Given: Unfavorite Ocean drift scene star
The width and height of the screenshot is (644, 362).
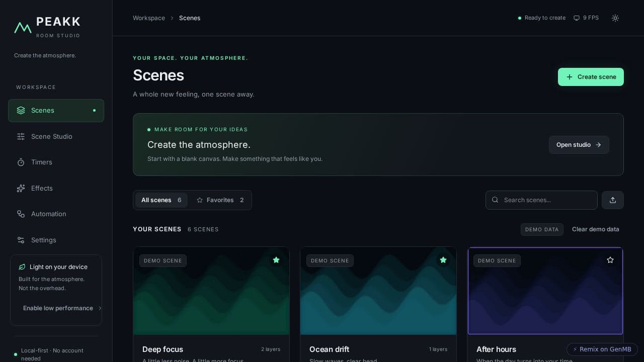Looking at the screenshot, I should click(x=443, y=260).
